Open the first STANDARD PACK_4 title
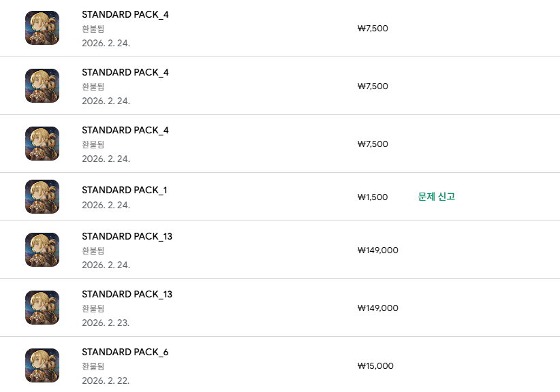560x392 pixels. point(125,14)
